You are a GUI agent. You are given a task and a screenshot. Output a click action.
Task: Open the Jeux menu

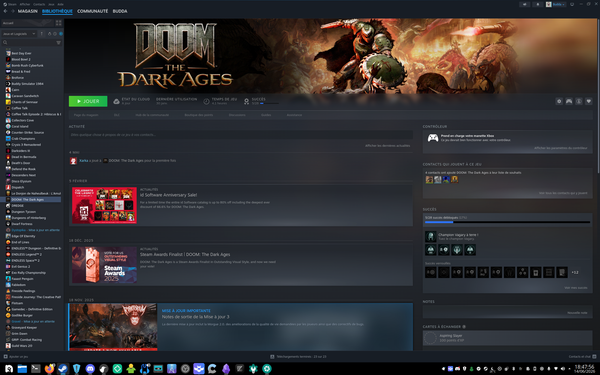pos(51,4)
